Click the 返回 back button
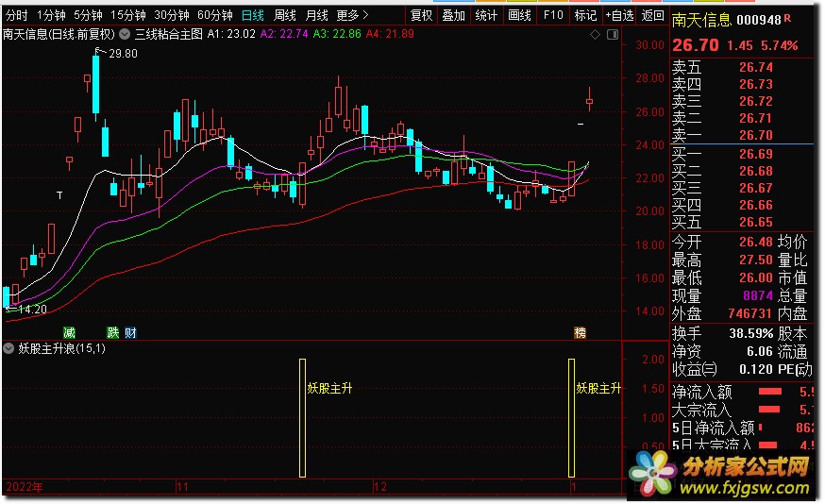 pos(653,15)
